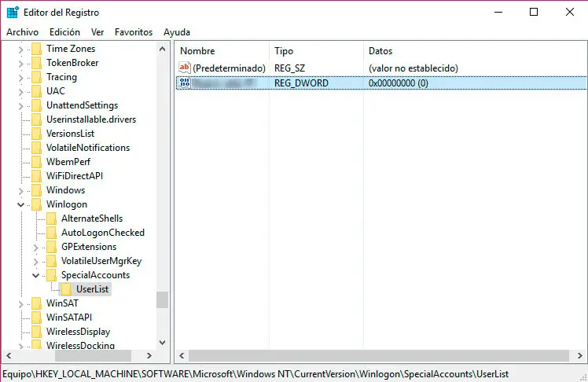The image size is (588, 382).
Task: Click the WirelessDisplay folder icon
Action: tap(36, 332)
